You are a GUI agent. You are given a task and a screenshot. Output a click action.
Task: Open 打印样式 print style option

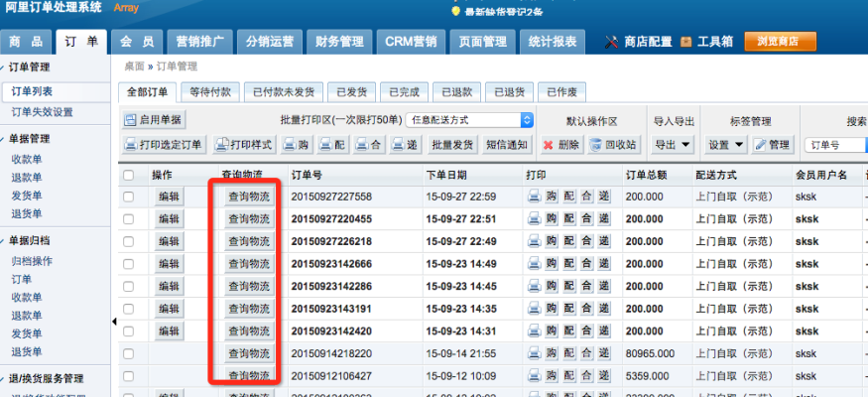pyautogui.click(x=244, y=144)
